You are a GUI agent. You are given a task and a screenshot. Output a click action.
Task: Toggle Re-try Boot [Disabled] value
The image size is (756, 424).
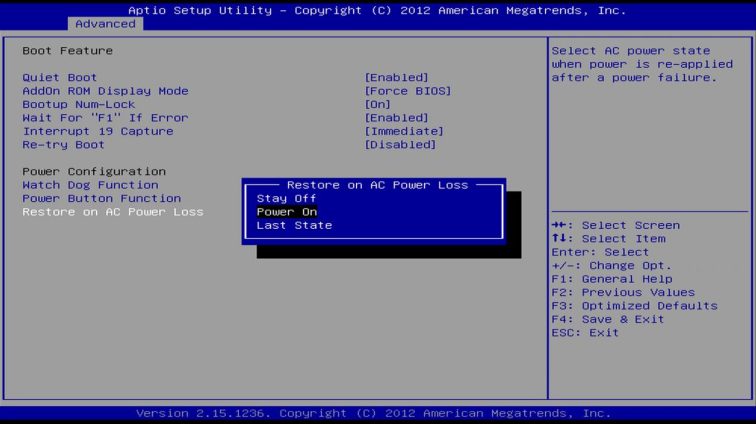[x=400, y=145]
